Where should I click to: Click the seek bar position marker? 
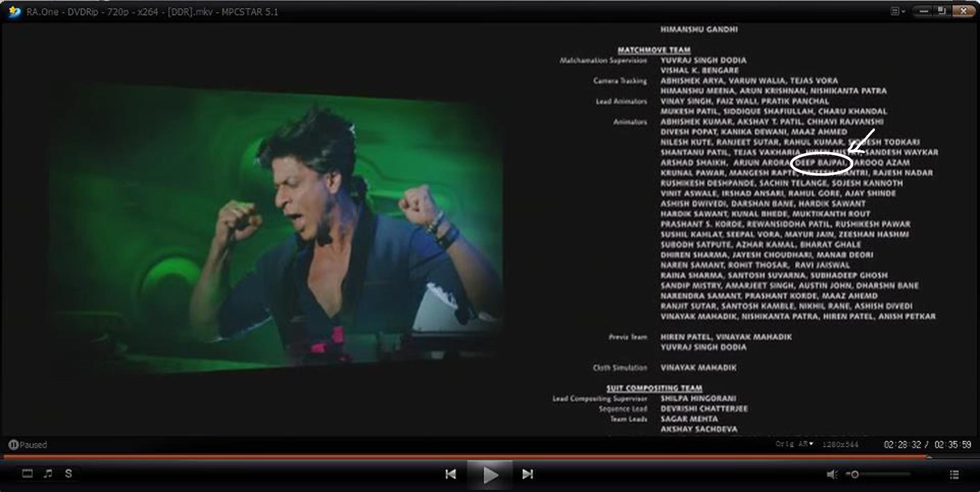(929, 457)
